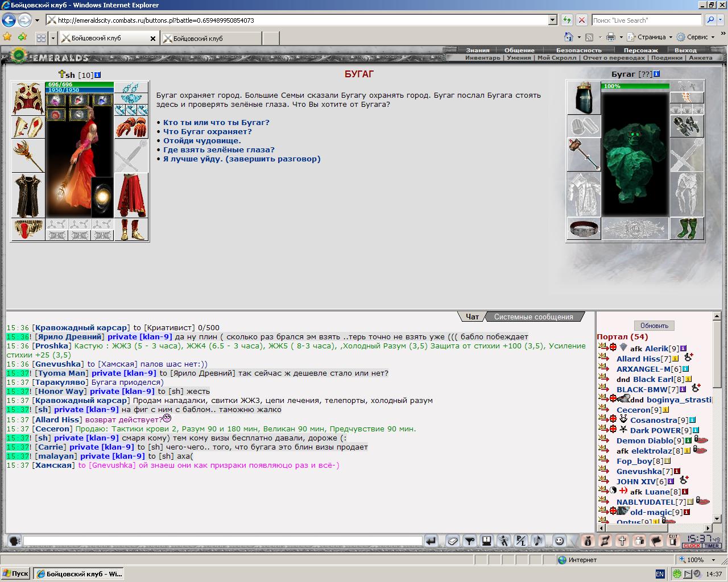Open the Сервис menu dropdown
This screenshot has height=582, width=728.
[694, 37]
